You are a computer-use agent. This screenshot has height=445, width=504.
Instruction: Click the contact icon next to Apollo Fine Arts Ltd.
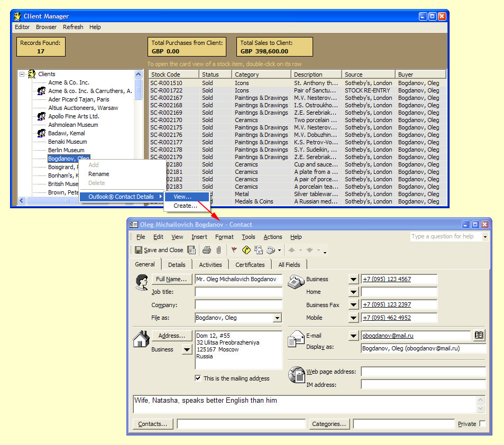(x=41, y=116)
